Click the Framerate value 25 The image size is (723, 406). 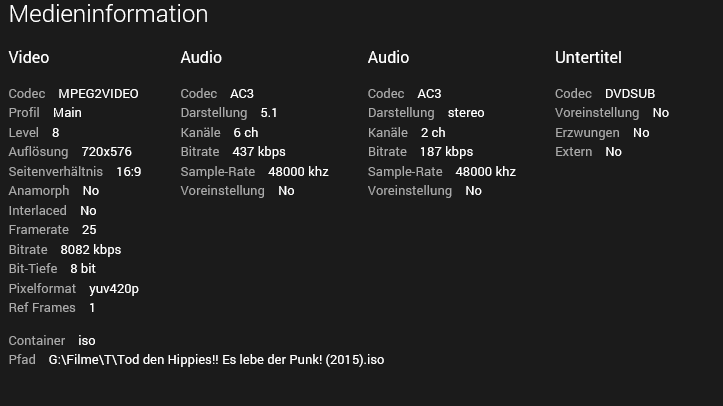89,230
